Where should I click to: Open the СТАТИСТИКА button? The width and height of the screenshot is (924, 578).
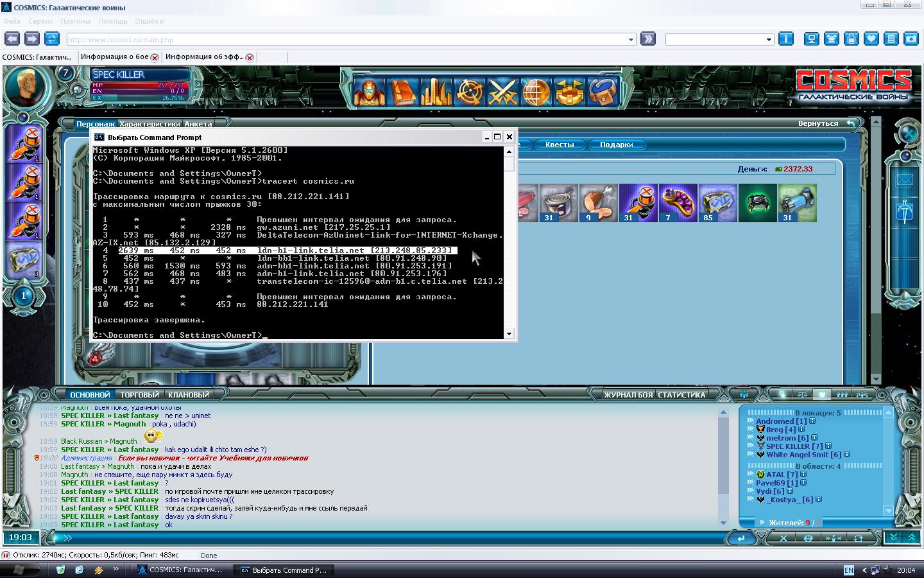coord(681,394)
